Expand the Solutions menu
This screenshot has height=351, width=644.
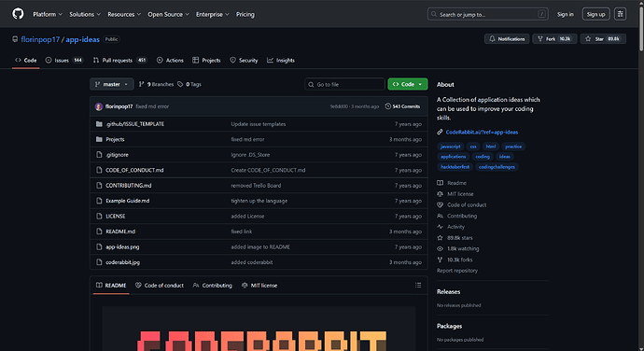pos(85,14)
